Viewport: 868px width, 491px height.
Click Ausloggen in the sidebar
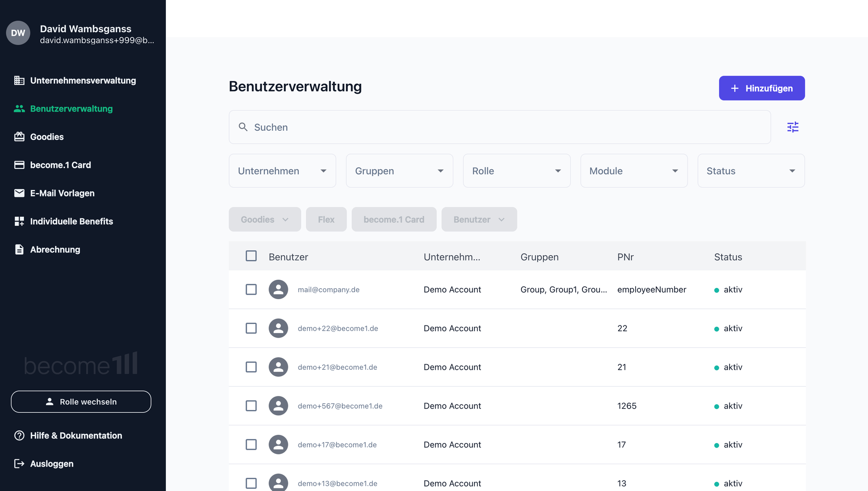click(x=52, y=464)
